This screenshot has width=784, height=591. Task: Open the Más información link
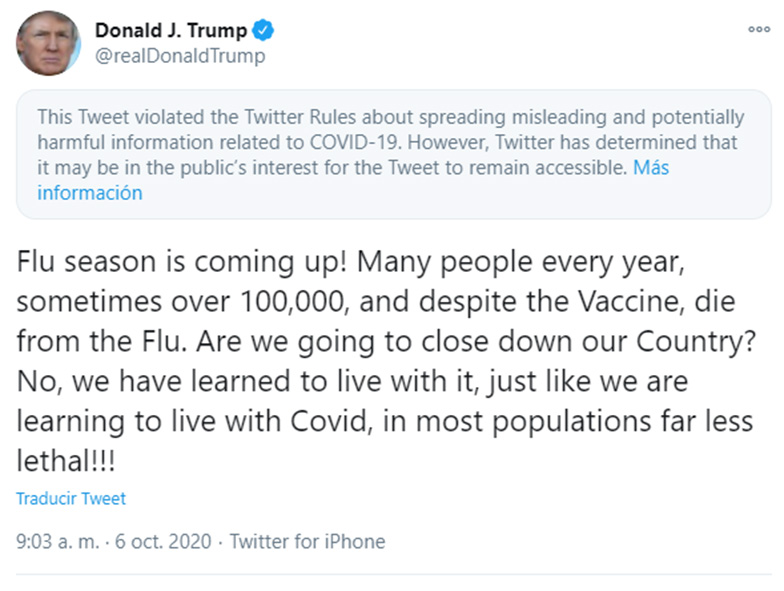(90, 193)
